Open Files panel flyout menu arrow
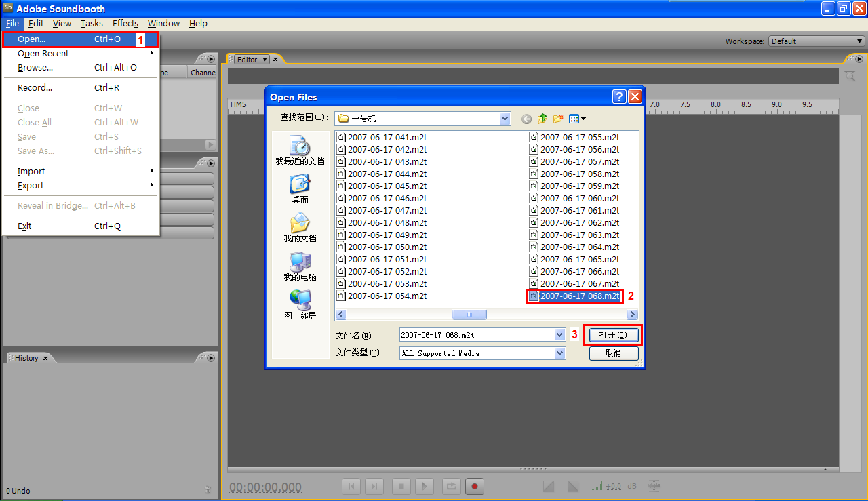Viewport: 868px width, 501px height. coord(211,59)
